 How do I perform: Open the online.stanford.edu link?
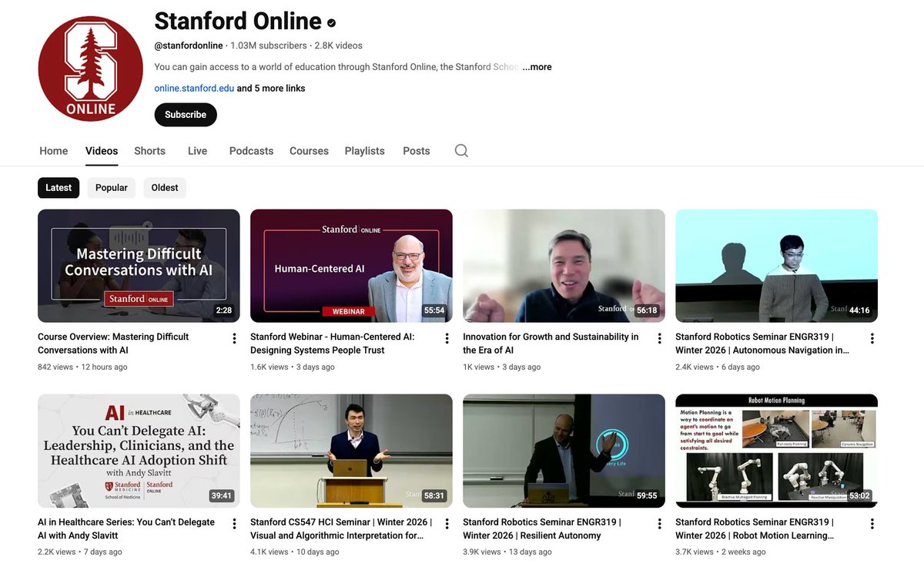coord(194,89)
